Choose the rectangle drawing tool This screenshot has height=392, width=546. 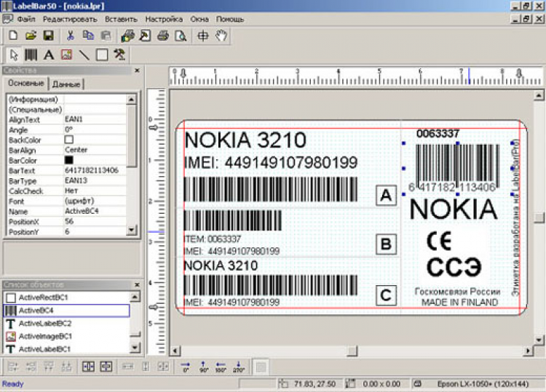click(x=102, y=55)
